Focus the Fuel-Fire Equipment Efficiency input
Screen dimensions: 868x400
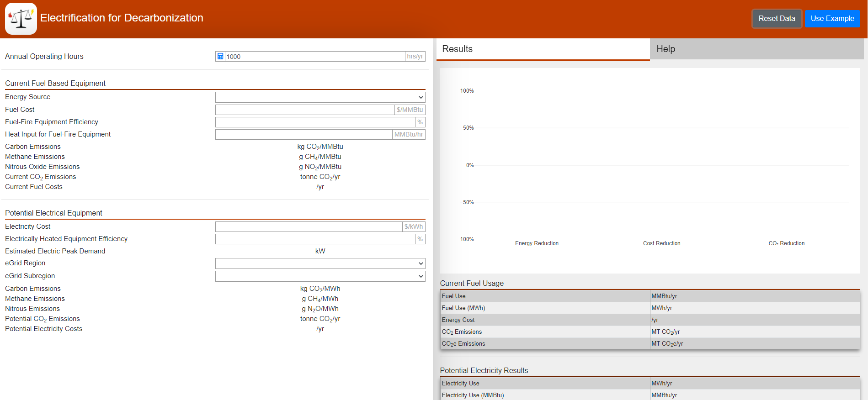pyautogui.click(x=315, y=122)
